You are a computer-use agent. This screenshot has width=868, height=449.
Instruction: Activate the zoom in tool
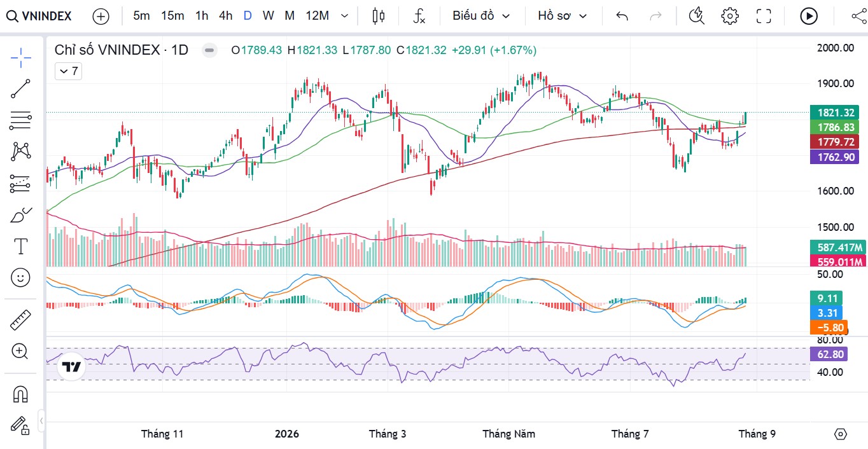click(20, 351)
